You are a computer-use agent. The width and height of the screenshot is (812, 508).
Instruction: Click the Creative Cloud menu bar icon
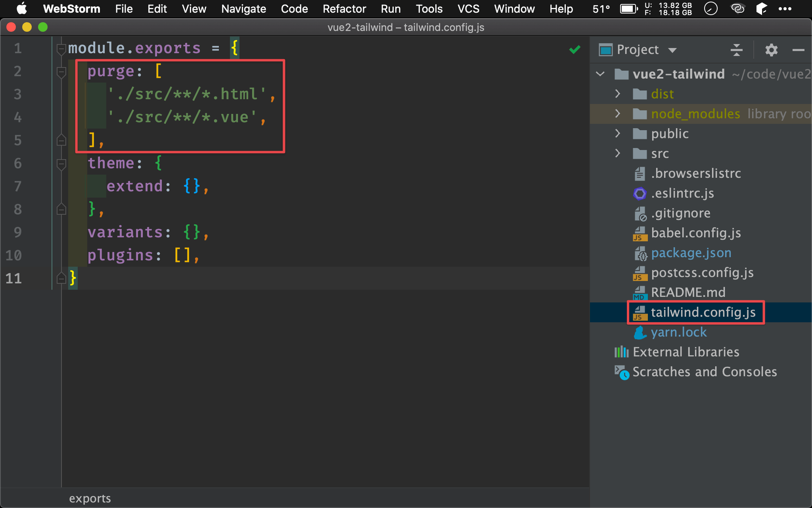point(737,8)
